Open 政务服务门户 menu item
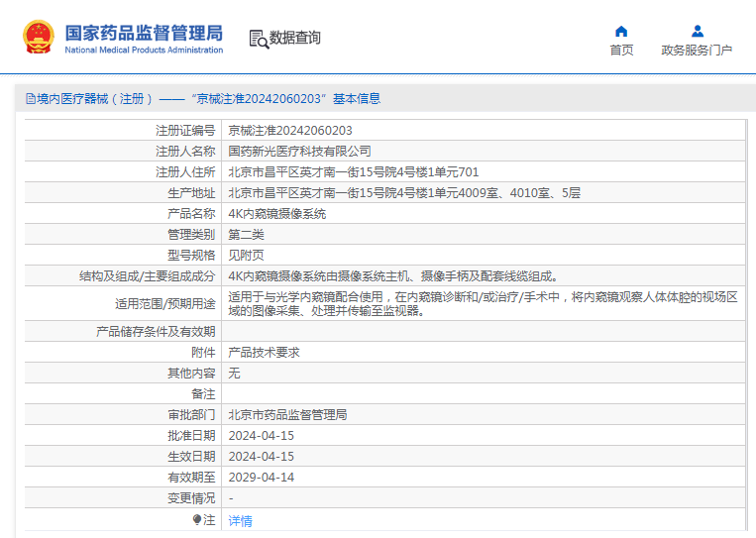The height and width of the screenshot is (538, 756). [697, 51]
